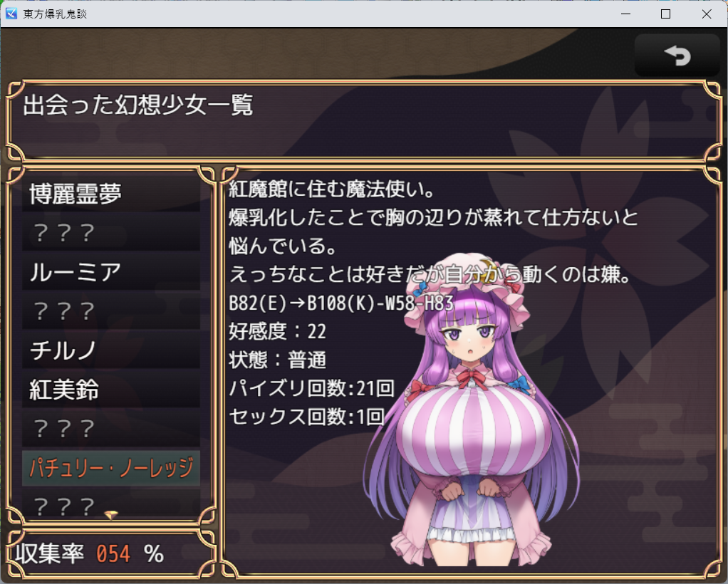Click the partially visible ??? after パチュリー
This screenshot has width=728, height=584.
(111, 504)
